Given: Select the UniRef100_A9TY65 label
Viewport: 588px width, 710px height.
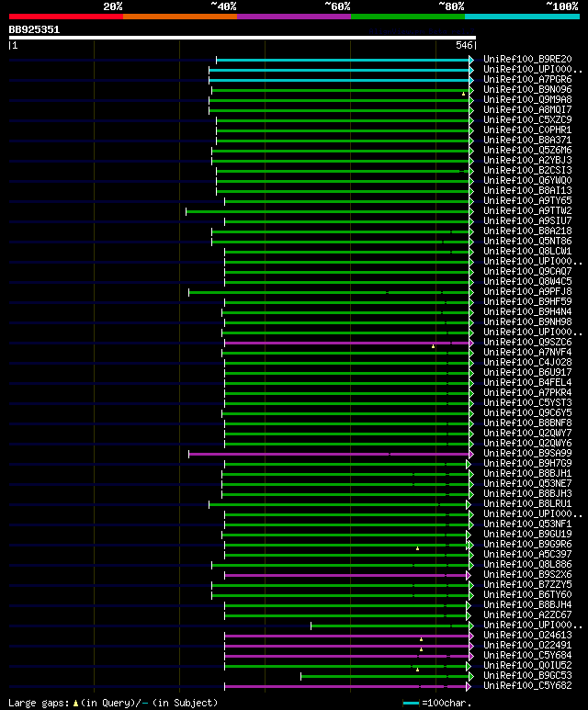Looking at the screenshot, I should click(x=527, y=200).
